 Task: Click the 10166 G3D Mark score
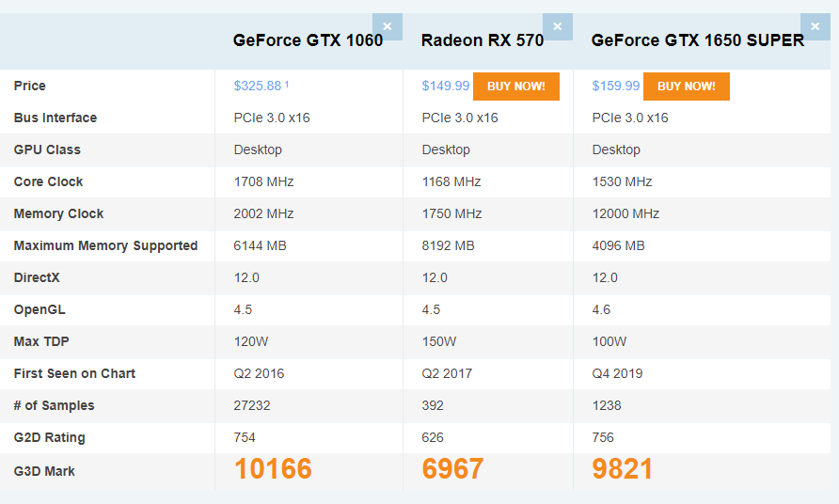tap(273, 469)
